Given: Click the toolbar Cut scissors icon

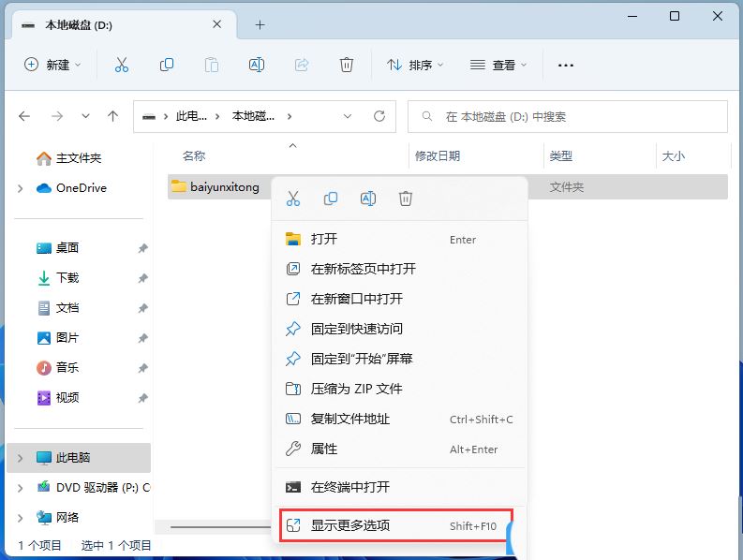Looking at the screenshot, I should 121,65.
